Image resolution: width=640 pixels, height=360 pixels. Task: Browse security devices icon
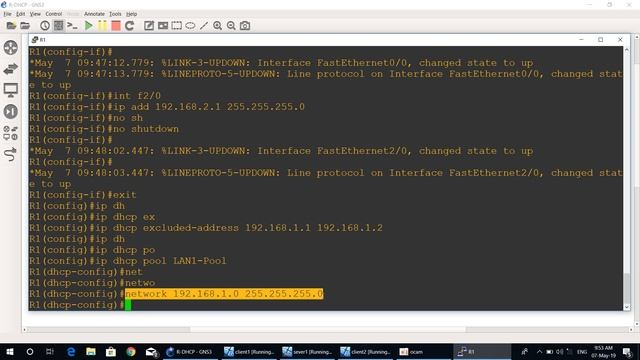(x=11, y=111)
